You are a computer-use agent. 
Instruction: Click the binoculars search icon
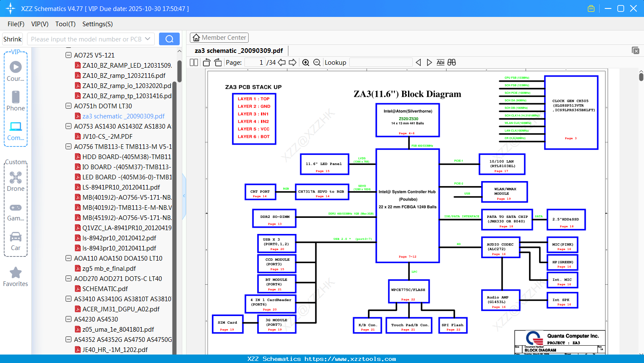pyautogui.click(x=452, y=63)
